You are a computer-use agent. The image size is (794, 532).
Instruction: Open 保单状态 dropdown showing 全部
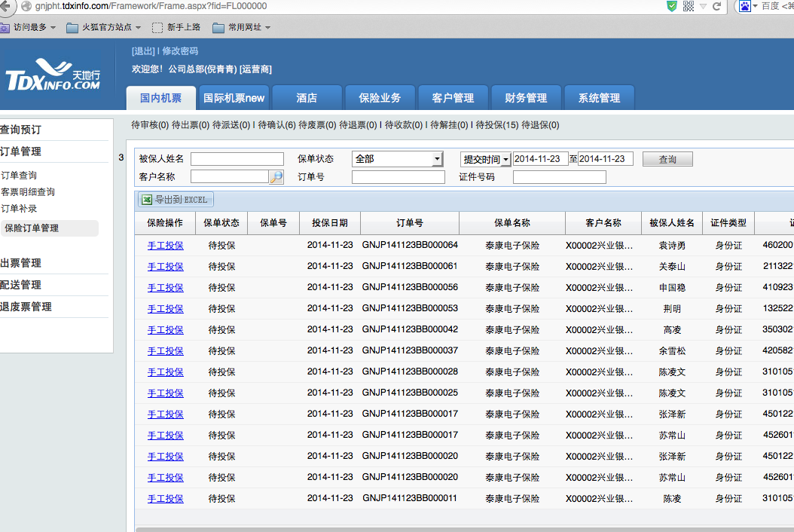[x=397, y=159]
